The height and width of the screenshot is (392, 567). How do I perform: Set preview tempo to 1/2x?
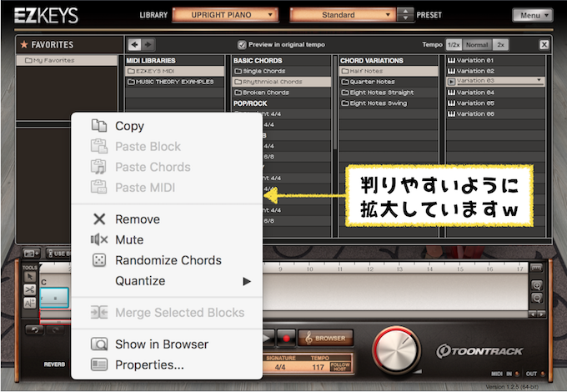[x=454, y=45]
